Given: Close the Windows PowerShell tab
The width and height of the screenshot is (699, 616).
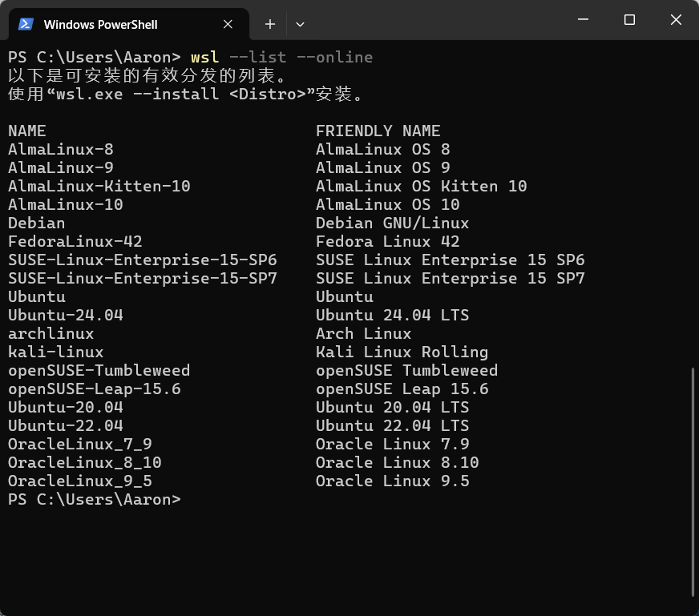Looking at the screenshot, I should point(228,24).
